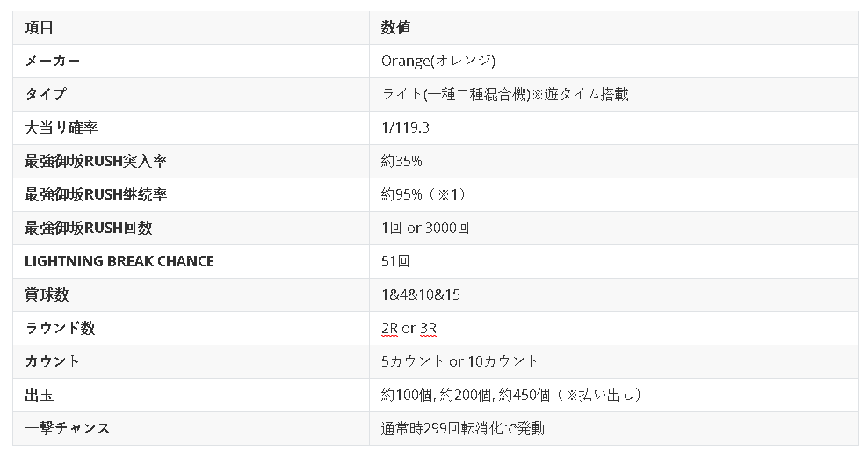Click the 項目 column header
868x458 pixels.
tap(39, 27)
